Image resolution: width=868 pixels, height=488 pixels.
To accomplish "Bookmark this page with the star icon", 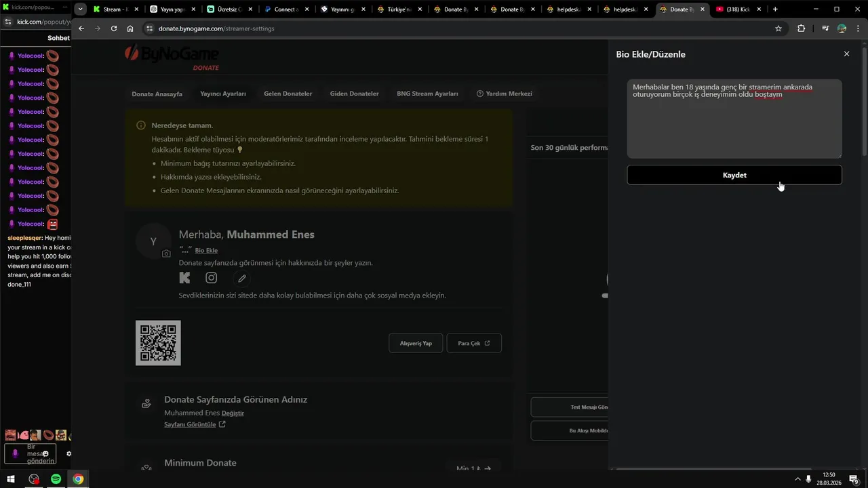I will pyautogui.click(x=778, y=28).
